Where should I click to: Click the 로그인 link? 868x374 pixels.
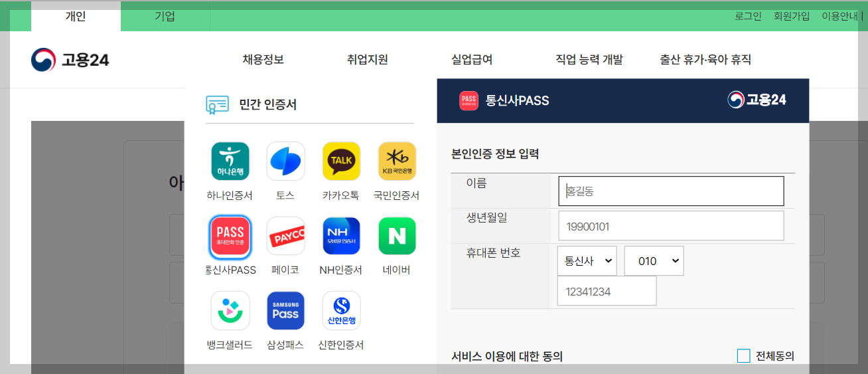pos(748,16)
